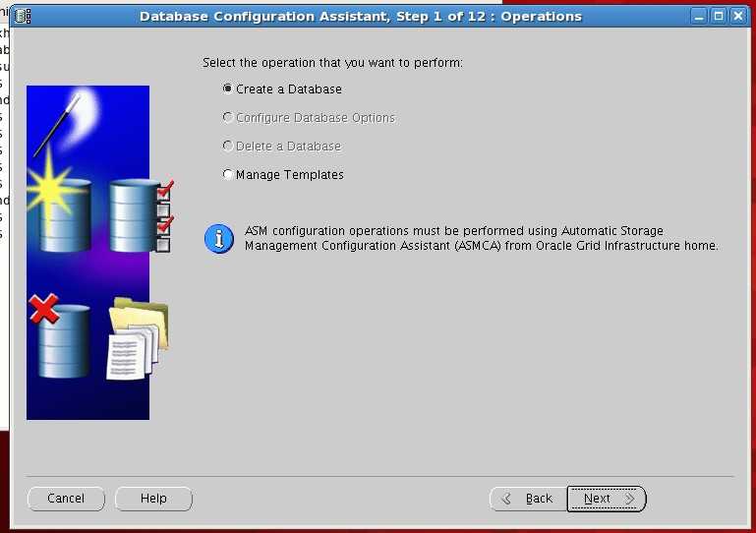The image size is (756, 533).
Task: Click the 'Select the operation that you want to perform' text
Action: click(x=332, y=63)
